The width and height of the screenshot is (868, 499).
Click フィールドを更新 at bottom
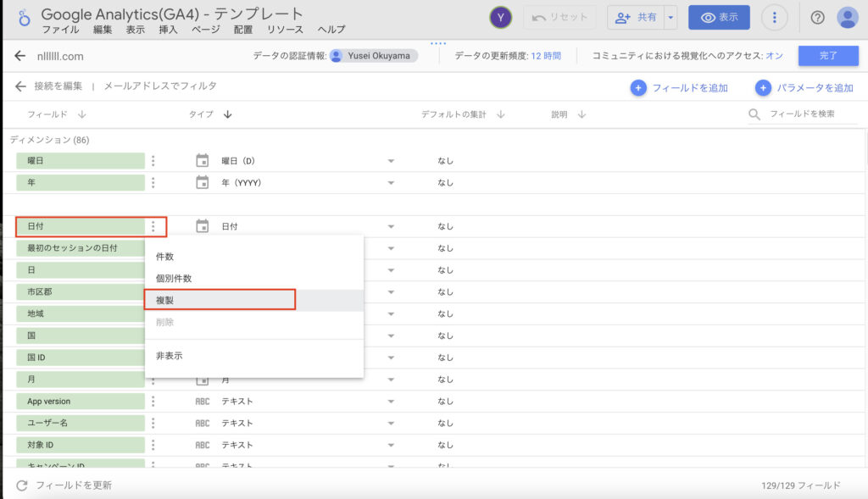(74, 485)
